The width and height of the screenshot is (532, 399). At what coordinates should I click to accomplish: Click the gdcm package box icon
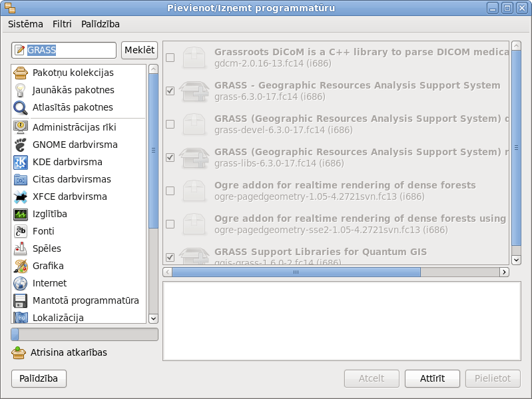click(x=194, y=57)
